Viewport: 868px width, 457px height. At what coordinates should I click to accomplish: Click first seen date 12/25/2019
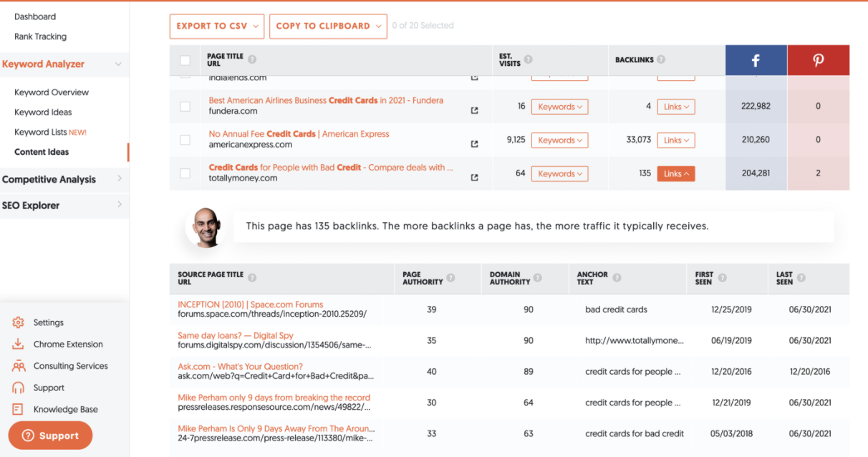(x=731, y=309)
